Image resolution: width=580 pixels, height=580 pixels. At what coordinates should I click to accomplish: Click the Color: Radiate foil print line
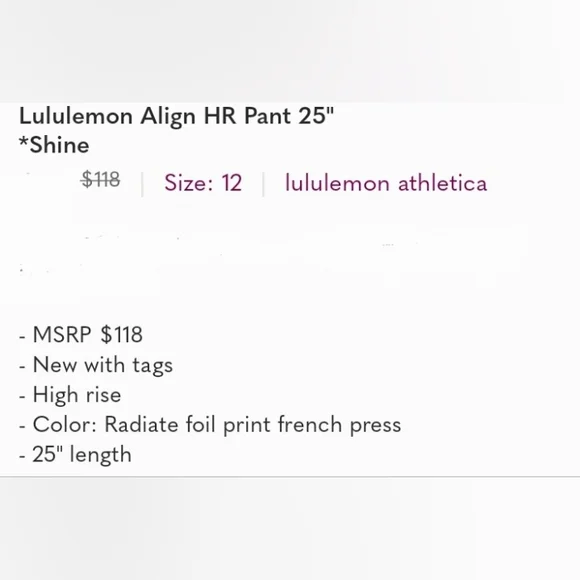pos(210,424)
